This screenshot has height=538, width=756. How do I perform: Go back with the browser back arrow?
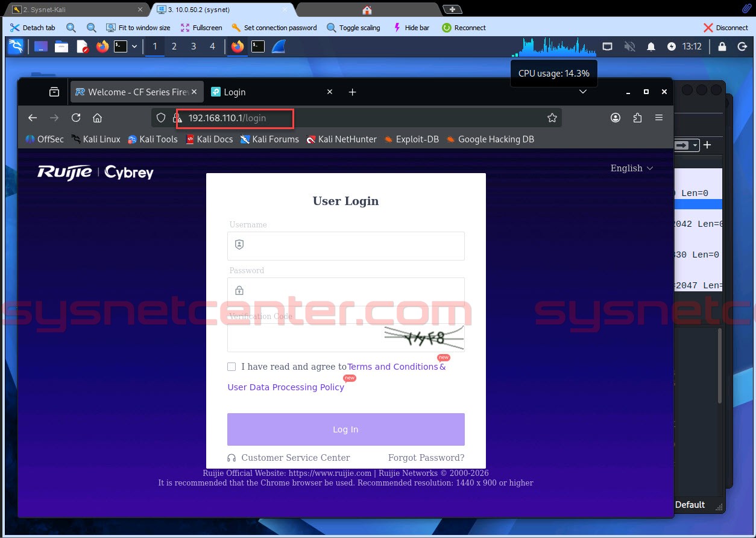coord(33,118)
